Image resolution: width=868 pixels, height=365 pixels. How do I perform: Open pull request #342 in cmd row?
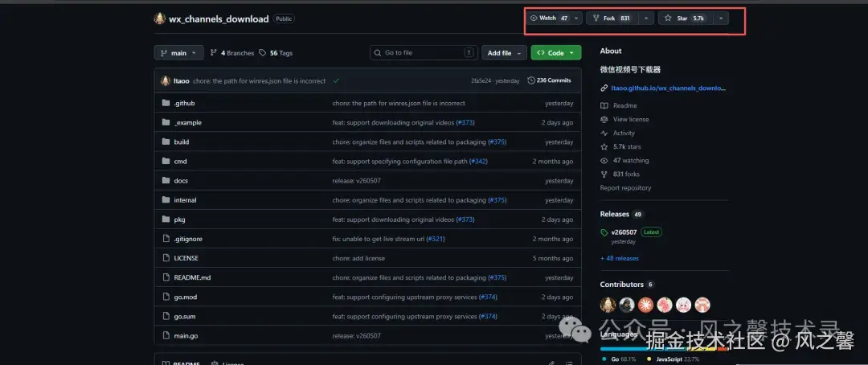point(478,161)
